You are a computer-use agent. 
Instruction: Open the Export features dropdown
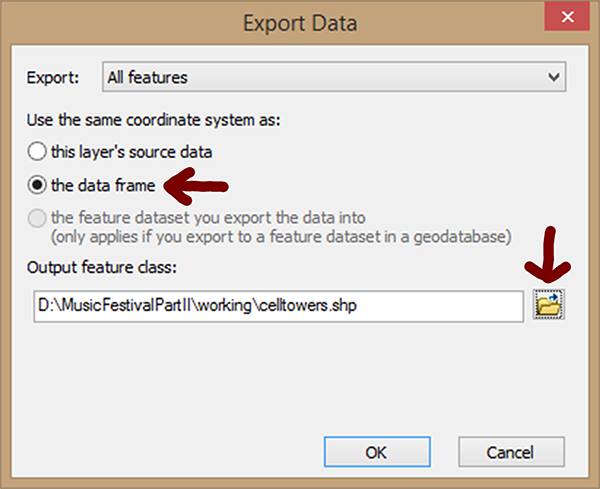[334, 77]
